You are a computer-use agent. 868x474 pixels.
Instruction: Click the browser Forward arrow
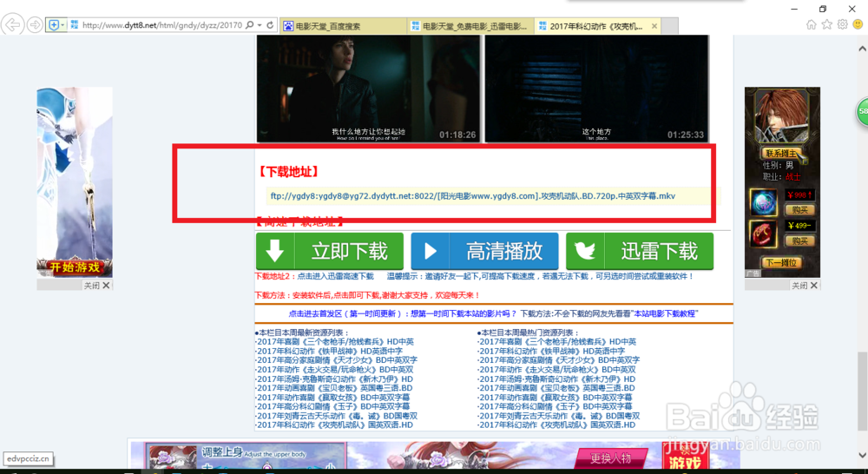35,25
